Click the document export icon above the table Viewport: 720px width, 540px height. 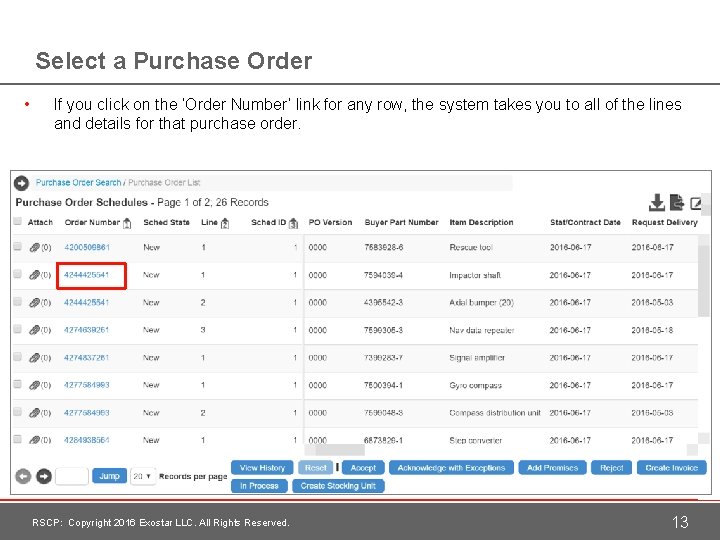tap(677, 202)
